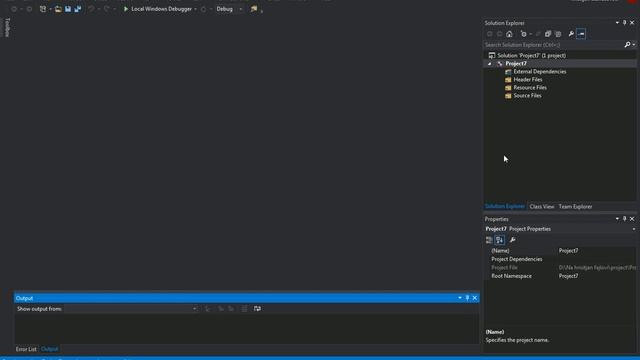Select External Dependencies in tree

(540, 71)
